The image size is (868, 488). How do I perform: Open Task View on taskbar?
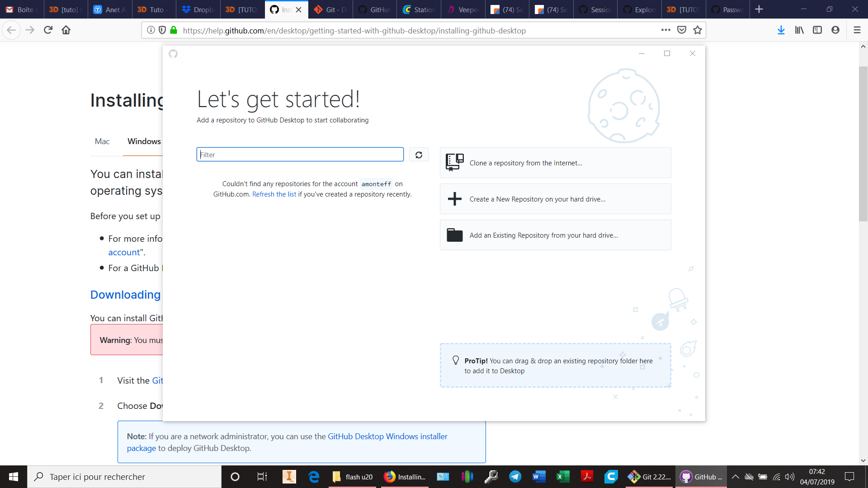point(262,477)
